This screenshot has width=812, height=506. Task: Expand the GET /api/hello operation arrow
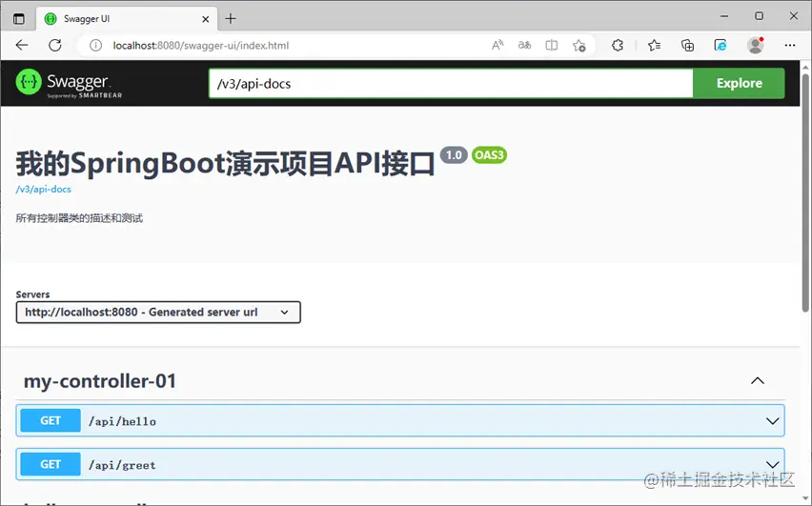coord(772,421)
